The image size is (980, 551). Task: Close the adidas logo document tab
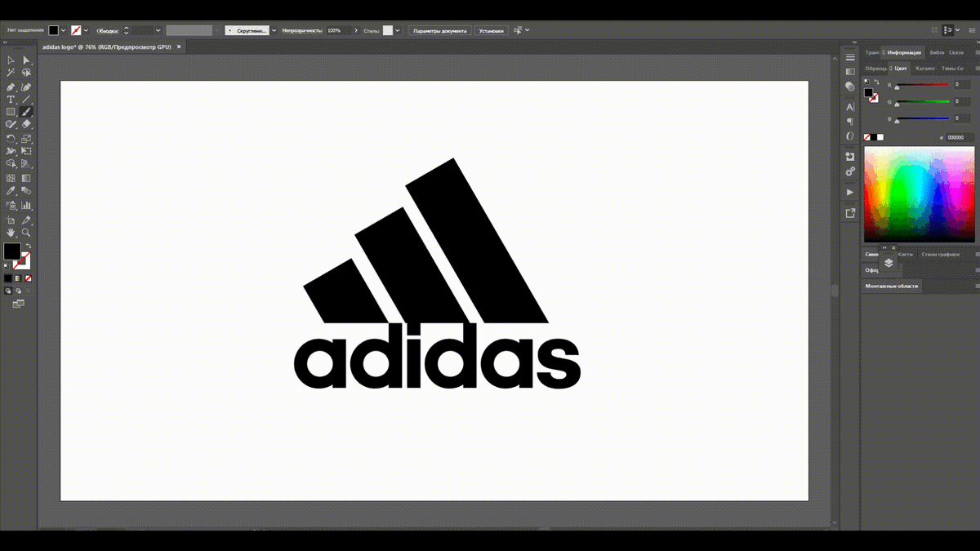coord(179,47)
